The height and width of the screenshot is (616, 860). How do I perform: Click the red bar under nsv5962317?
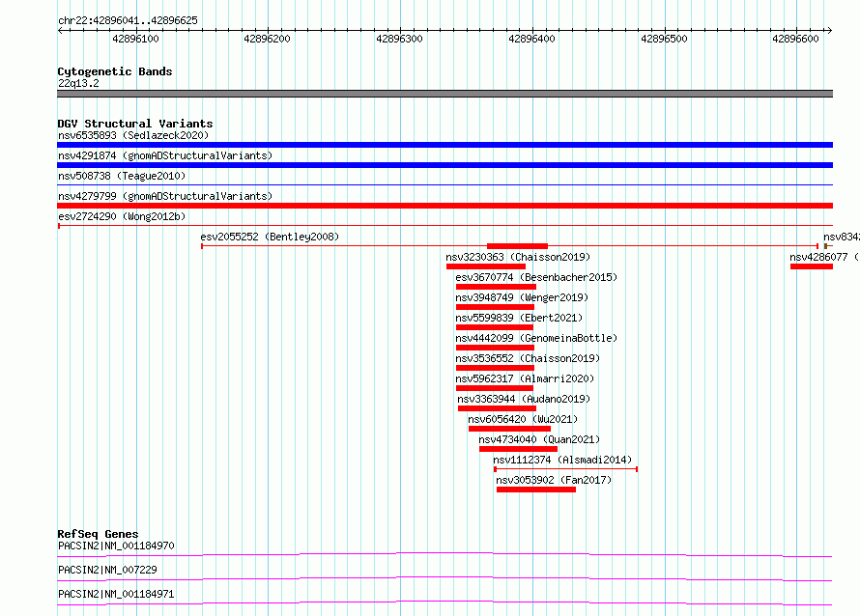pyautogui.click(x=494, y=388)
